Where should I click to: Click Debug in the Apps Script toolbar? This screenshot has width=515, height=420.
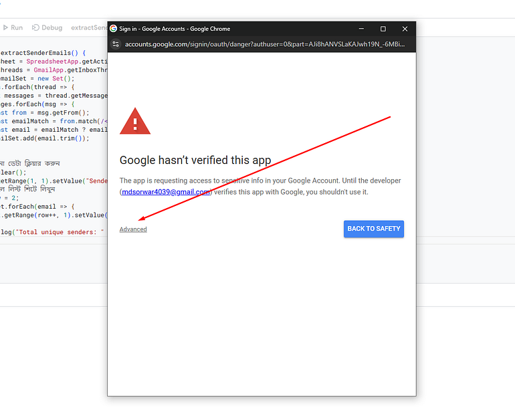pyautogui.click(x=47, y=27)
